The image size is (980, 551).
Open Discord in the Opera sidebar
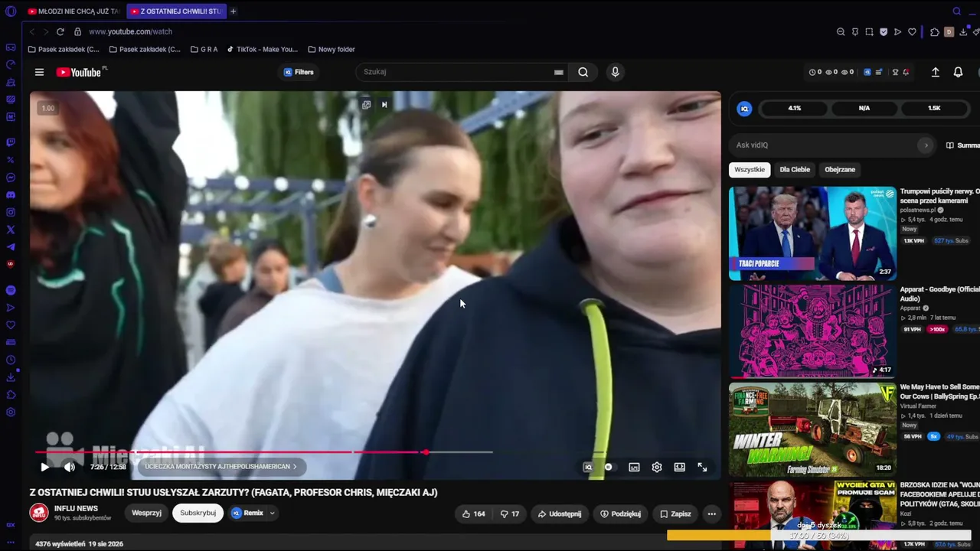(11, 195)
